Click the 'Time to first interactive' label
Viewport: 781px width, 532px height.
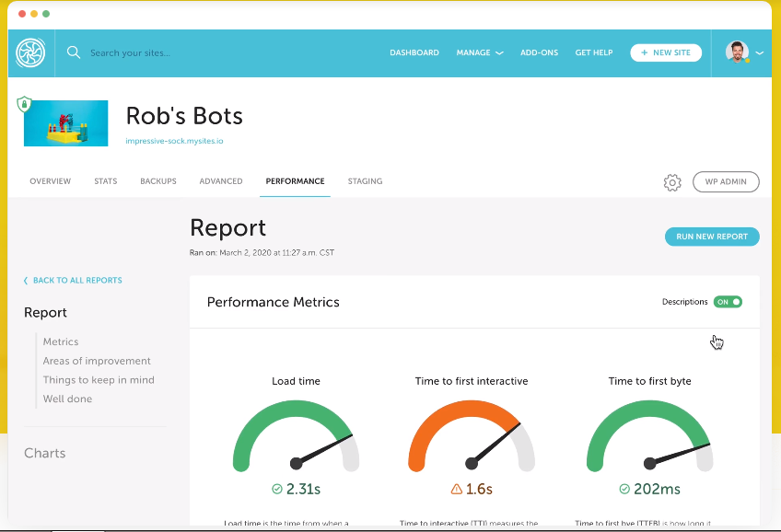[x=472, y=381]
